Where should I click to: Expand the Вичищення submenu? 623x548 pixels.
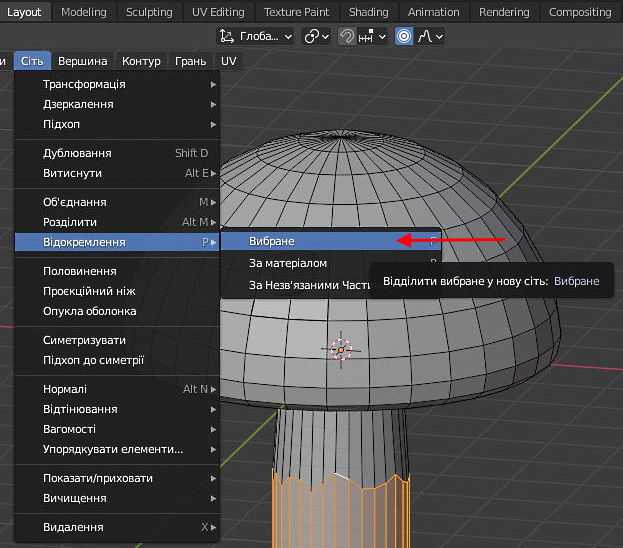[x=117, y=498]
